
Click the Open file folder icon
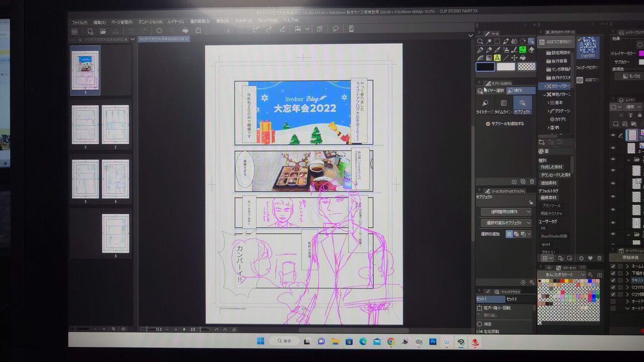[x=103, y=31]
